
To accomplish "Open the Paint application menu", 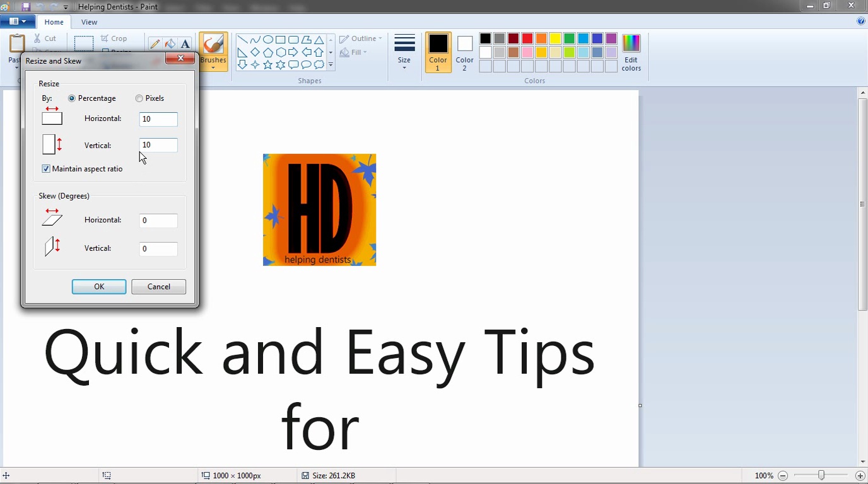I will pos(18,21).
